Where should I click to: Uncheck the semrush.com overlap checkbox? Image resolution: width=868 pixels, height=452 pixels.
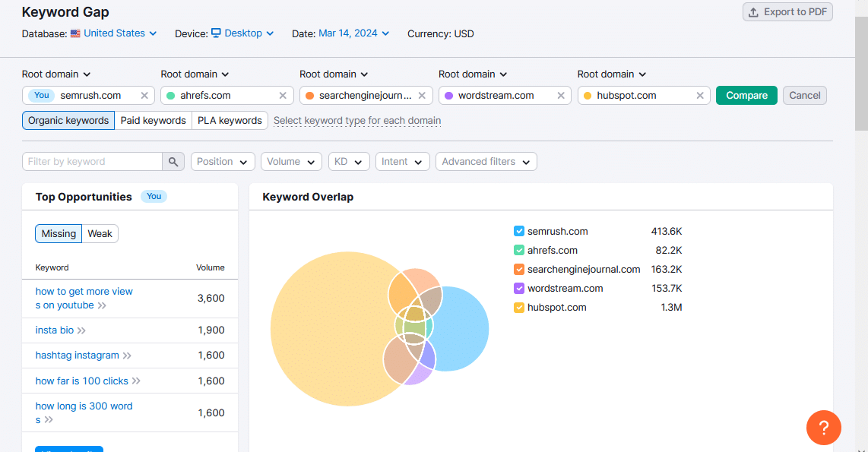click(x=518, y=231)
